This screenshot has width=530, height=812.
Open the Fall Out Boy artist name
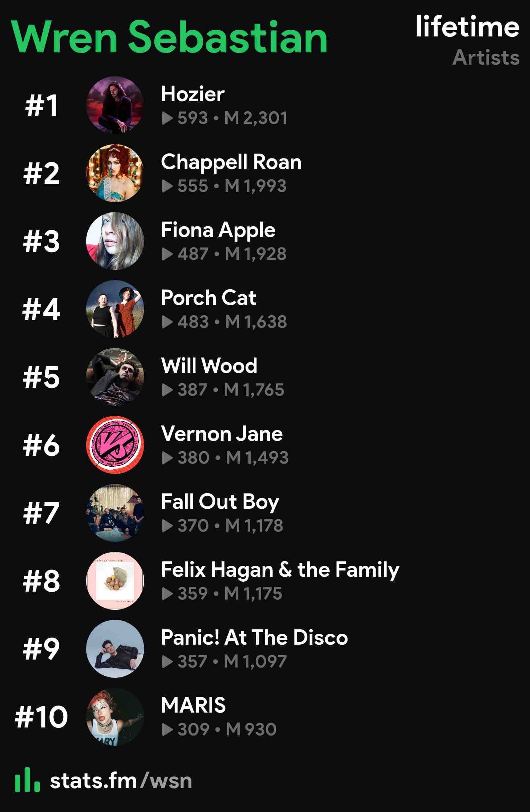(220, 502)
